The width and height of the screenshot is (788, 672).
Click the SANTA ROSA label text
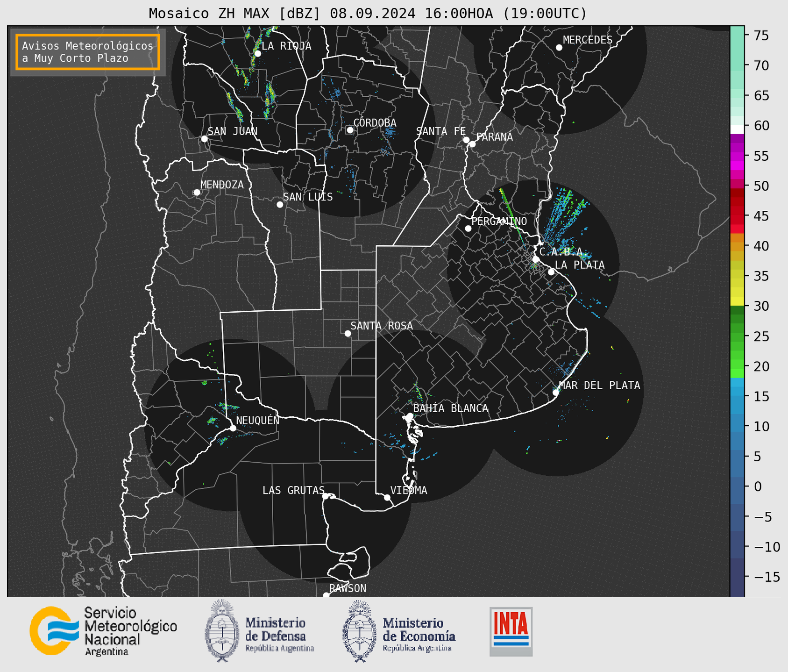382,326
